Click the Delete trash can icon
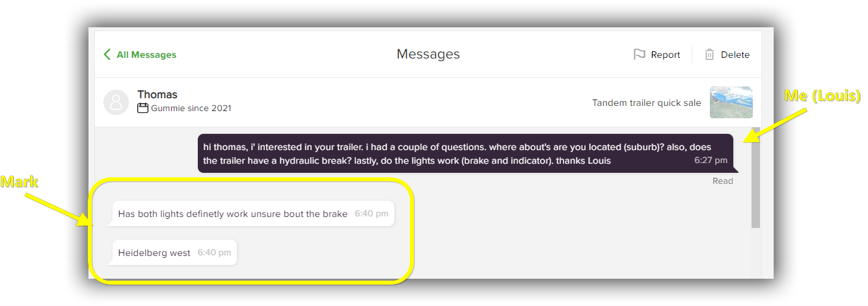Screen dimensions: 868x306 click(709, 55)
